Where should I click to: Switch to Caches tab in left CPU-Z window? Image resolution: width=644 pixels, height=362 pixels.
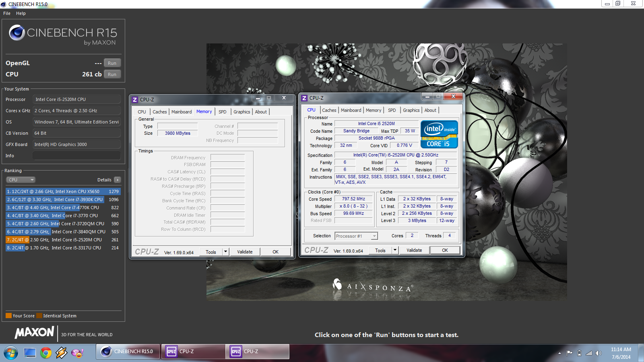(x=160, y=112)
